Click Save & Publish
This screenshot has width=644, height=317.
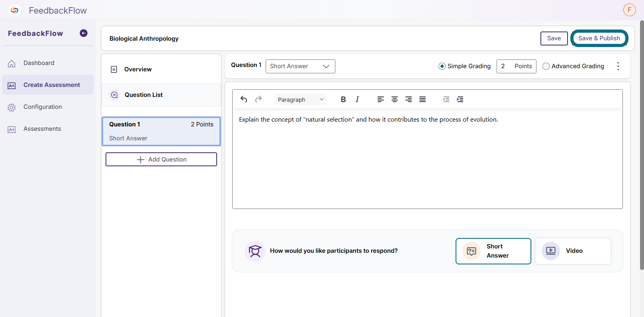599,38
